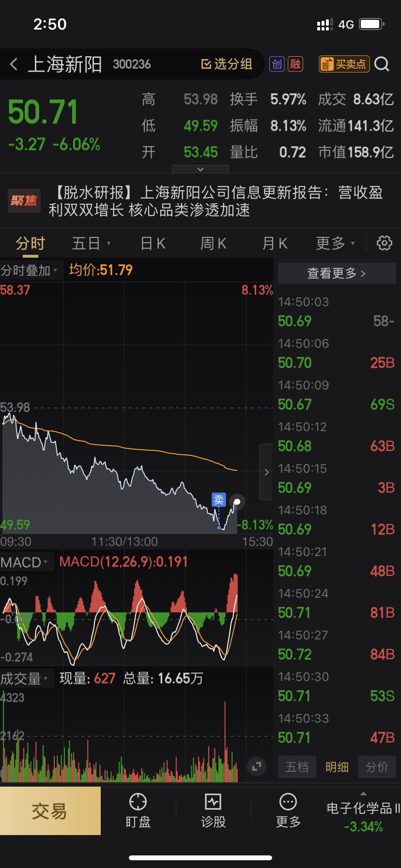Open 诊股 stock diagnosis icon
The height and width of the screenshot is (868, 401).
(x=213, y=810)
